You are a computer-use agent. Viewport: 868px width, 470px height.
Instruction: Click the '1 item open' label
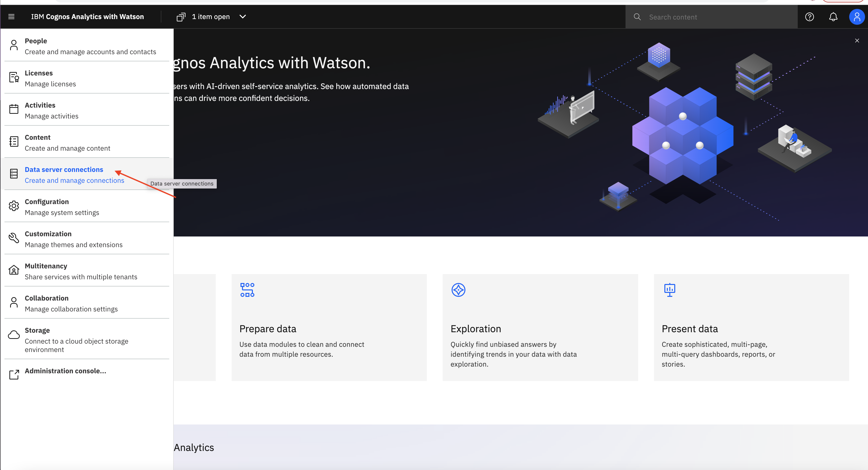pyautogui.click(x=211, y=17)
